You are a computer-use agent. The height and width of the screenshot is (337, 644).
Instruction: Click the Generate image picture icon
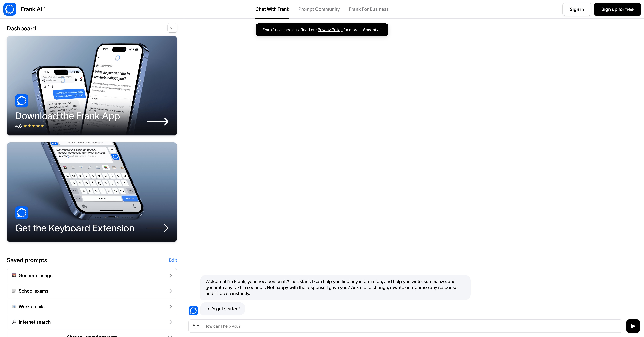coord(14,275)
